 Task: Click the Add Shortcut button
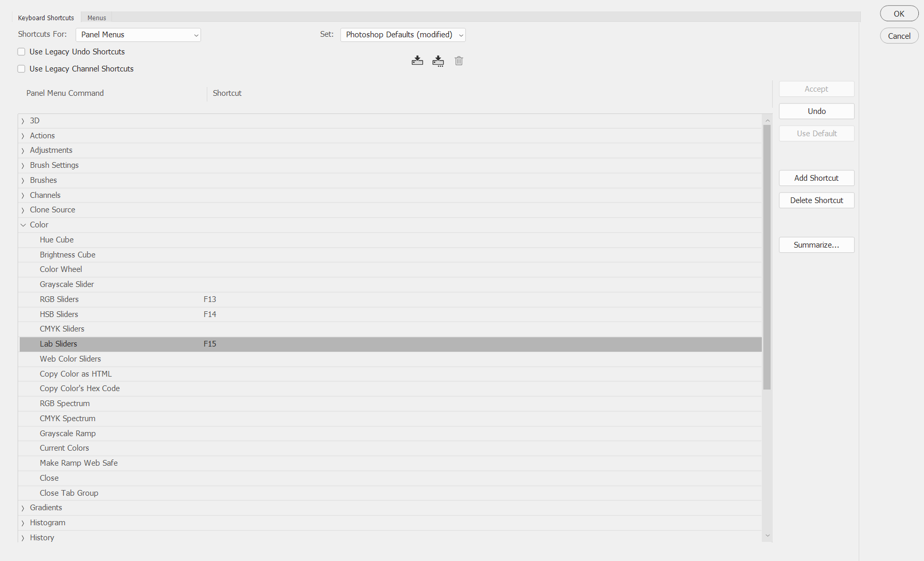coord(817,178)
